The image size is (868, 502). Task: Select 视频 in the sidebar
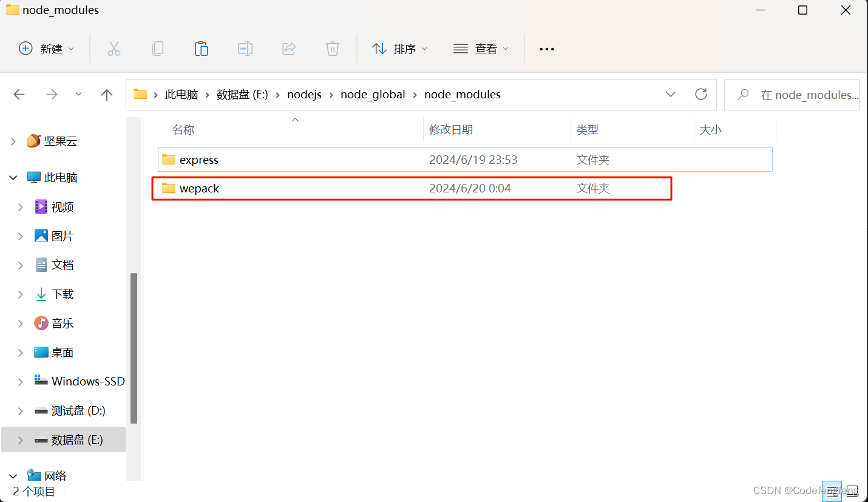click(x=63, y=207)
